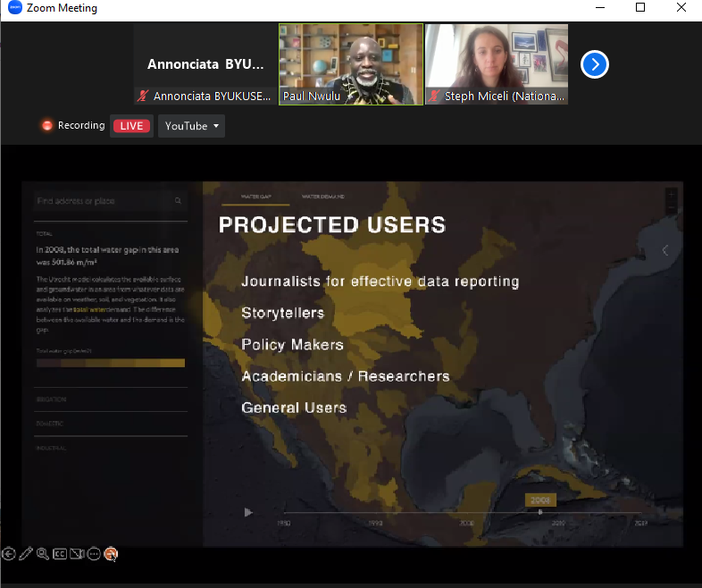
Task: Click Steph Miceli's muted microphone icon
Action: click(x=433, y=96)
